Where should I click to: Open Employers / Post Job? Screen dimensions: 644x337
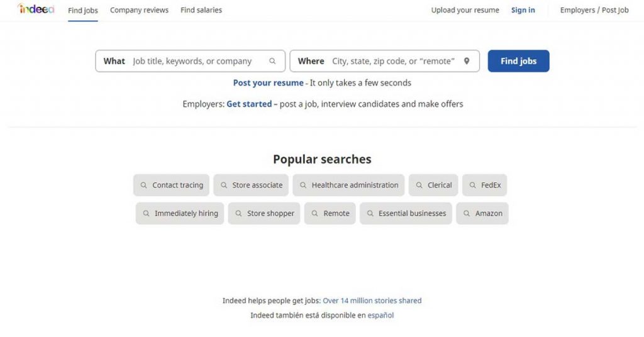pyautogui.click(x=594, y=10)
